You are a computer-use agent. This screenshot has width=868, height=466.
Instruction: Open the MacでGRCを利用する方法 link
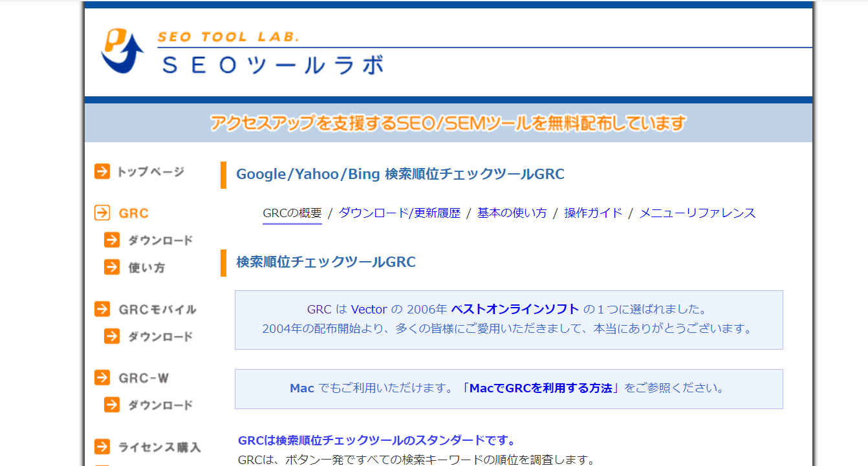coord(541,388)
